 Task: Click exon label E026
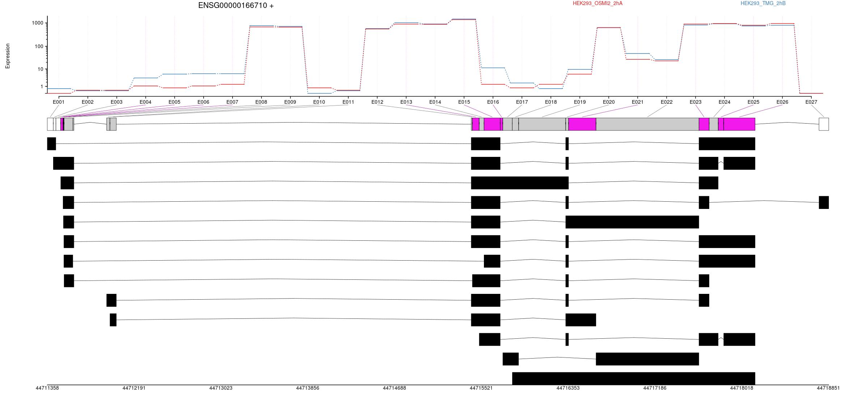pos(782,102)
